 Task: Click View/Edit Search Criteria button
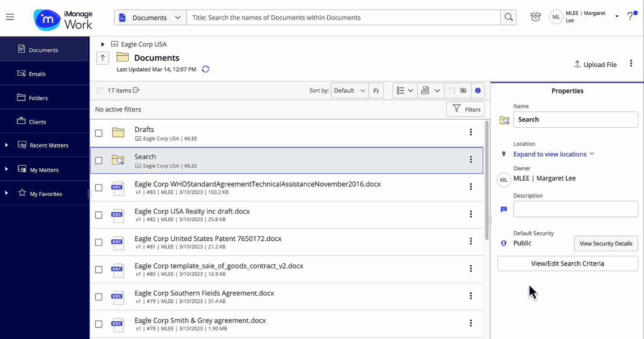pos(568,264)
